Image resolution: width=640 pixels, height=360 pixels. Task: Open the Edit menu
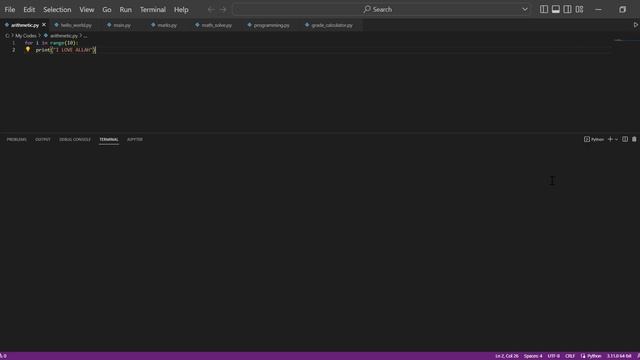(x=29, y=9)
